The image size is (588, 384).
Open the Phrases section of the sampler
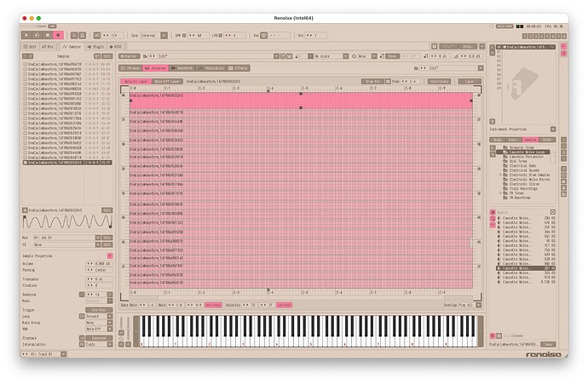130,68
